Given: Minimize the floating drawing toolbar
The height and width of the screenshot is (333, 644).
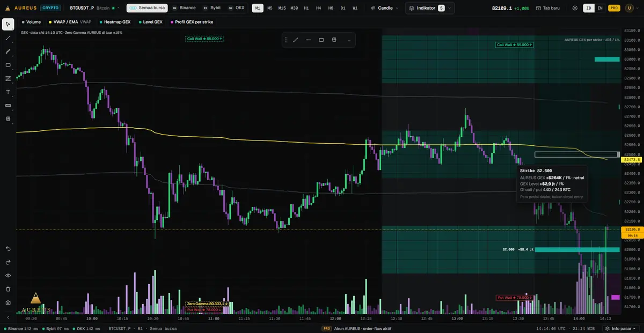Looking at the screenshot, I should 349,40.
